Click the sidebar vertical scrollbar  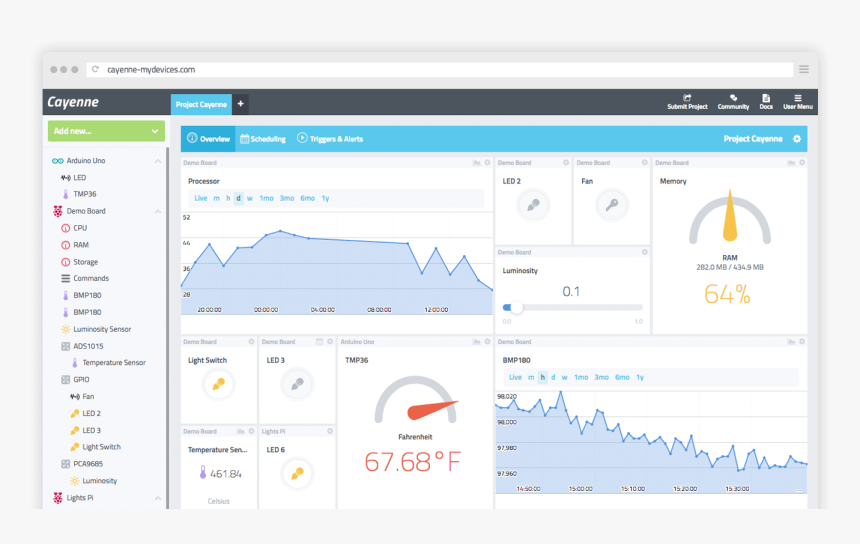[x=167, y=327]
